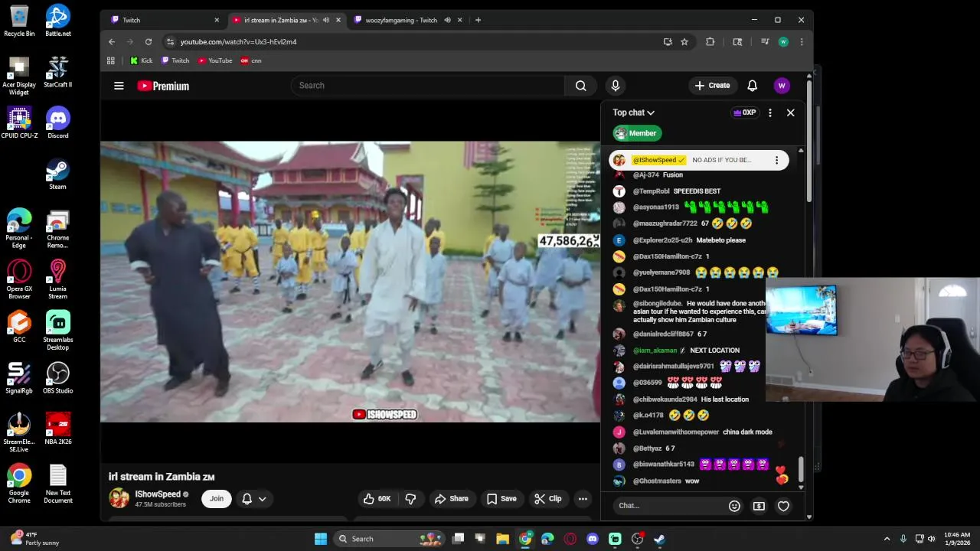Open the YouTube guide hamburger menu
The width and height of the screenshot is (980, 551).
(x=119, y=86)
